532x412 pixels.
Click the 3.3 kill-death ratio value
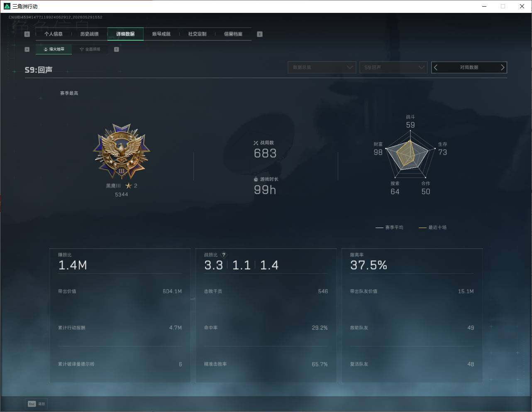tap(213, 265)
